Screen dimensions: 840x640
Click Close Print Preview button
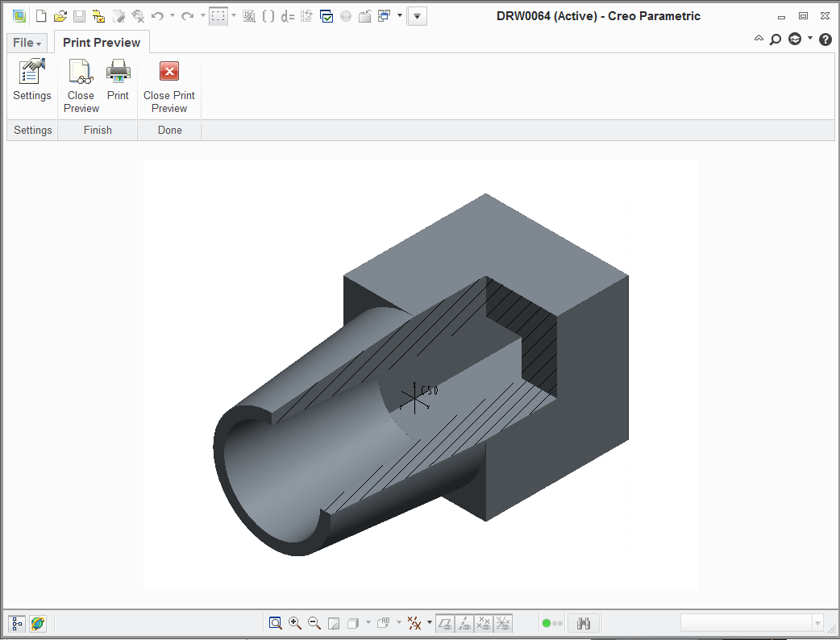(169, 85)
